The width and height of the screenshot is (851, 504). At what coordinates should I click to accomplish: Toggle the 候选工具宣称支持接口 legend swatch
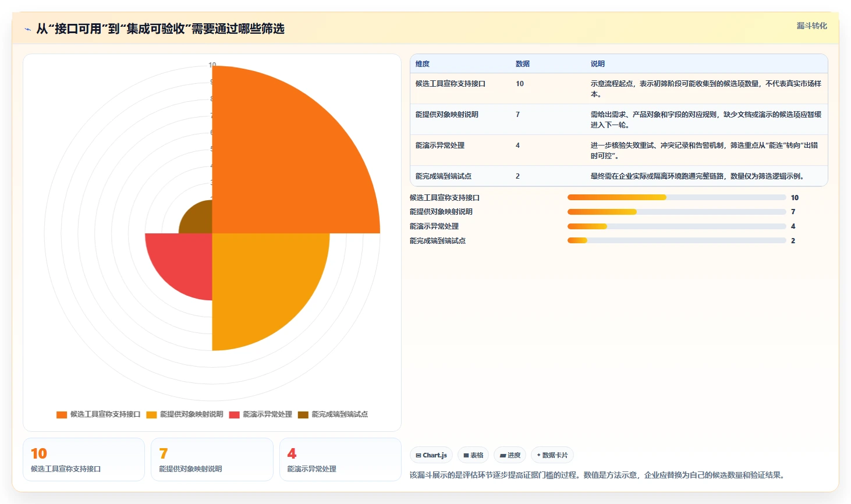62,414
